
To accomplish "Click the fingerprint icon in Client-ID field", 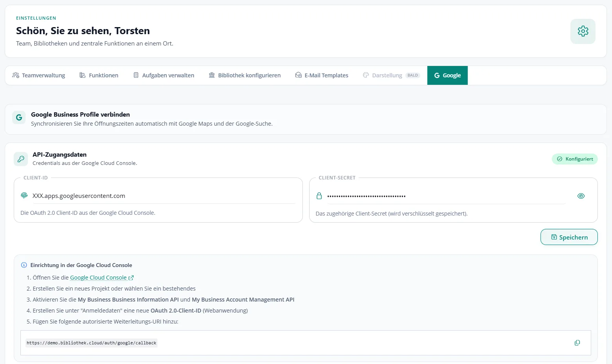I will (x=24, y=196).
